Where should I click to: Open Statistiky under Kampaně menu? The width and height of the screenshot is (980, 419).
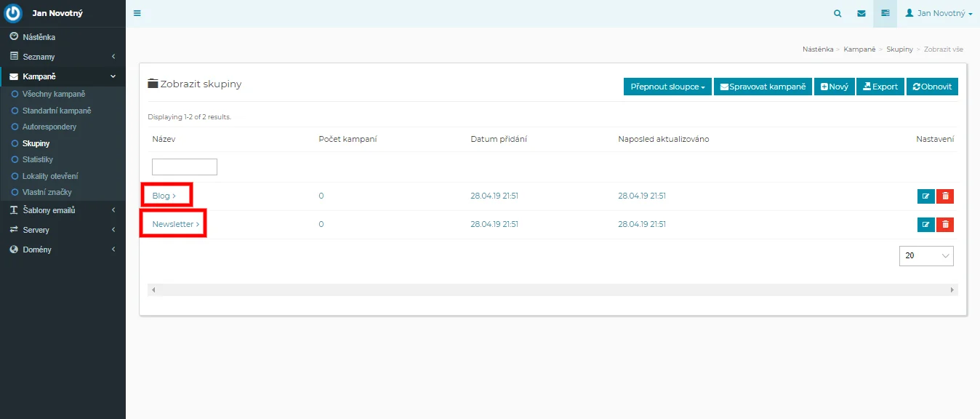coord(38,159)
